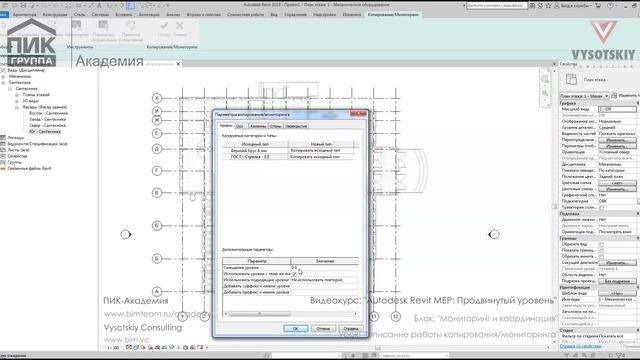Click the title bar search field
The image size is (640, 360).
496,6
